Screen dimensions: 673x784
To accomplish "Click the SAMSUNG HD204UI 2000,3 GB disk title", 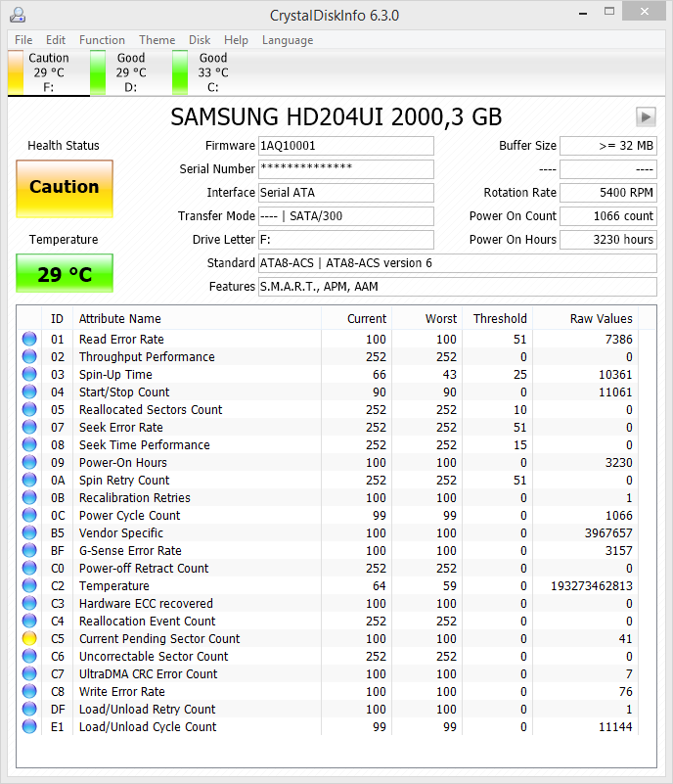I will click(336, 117).
